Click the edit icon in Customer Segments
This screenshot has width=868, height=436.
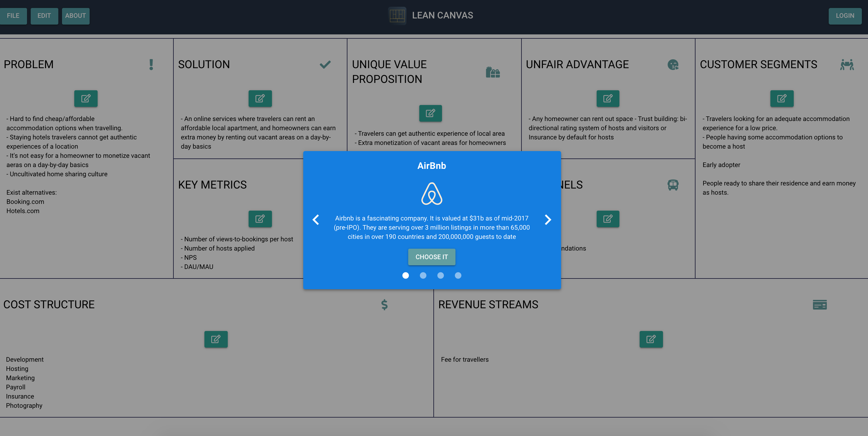click(782, 99)
